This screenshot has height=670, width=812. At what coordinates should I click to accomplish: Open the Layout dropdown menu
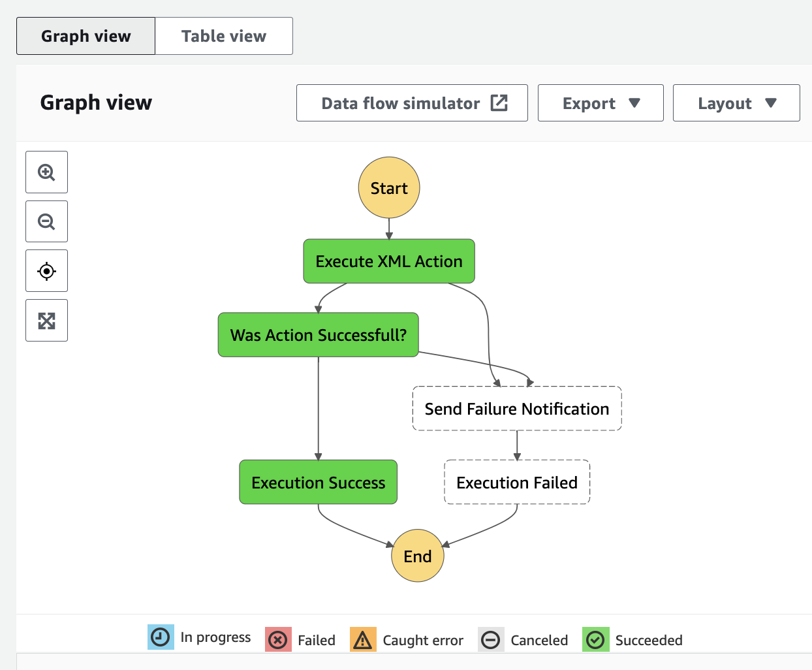click(x=736, y=103)
